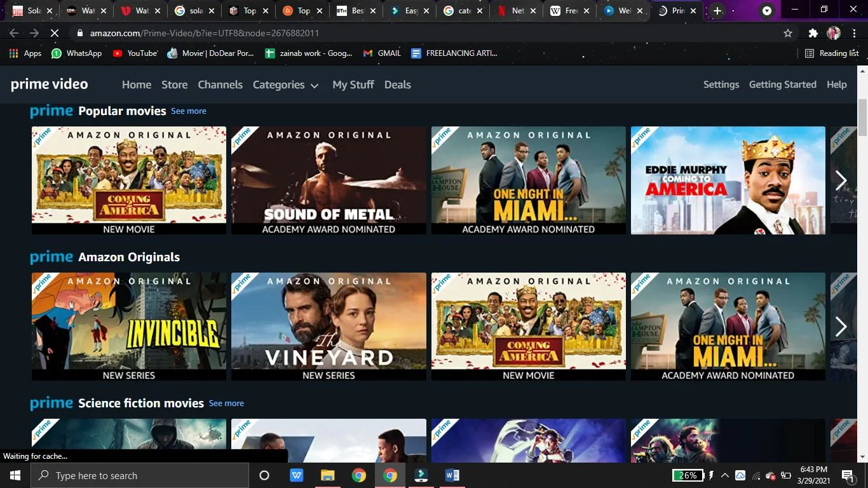Open the Chrome three-dot menu
This screenshot has width=868, height=488.
854,33
